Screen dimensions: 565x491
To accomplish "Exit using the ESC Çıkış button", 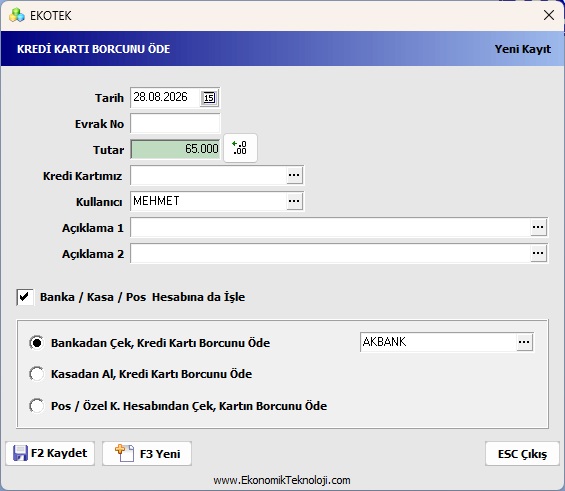I will [x=522, y=454].
